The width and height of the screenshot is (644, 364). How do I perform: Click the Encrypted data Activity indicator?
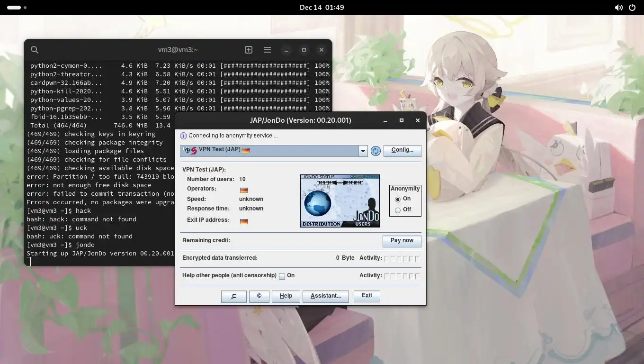pyautogui.click(x=402, y=259)
